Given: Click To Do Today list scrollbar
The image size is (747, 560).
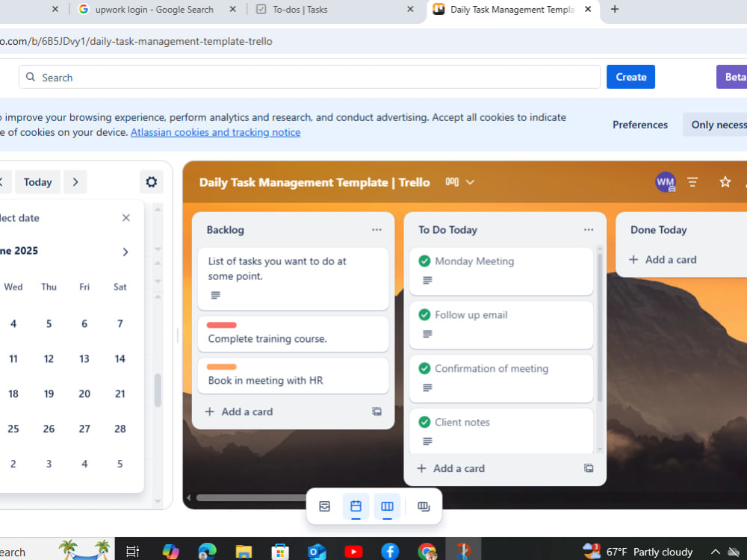Looking at the screenshot, I should (600, 328).
